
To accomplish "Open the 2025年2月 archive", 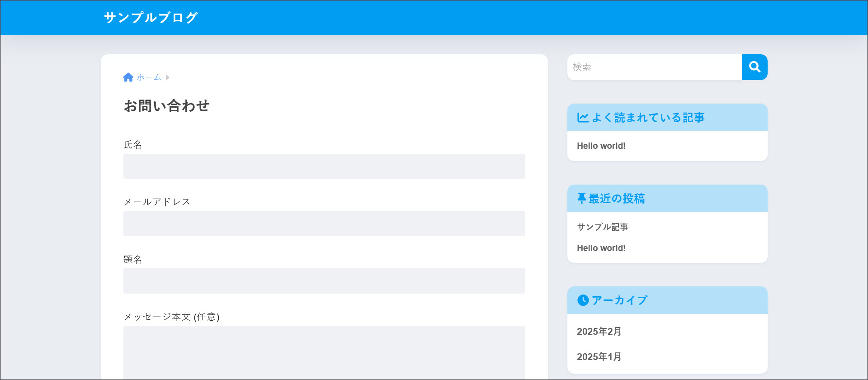I will coord(599,332).
